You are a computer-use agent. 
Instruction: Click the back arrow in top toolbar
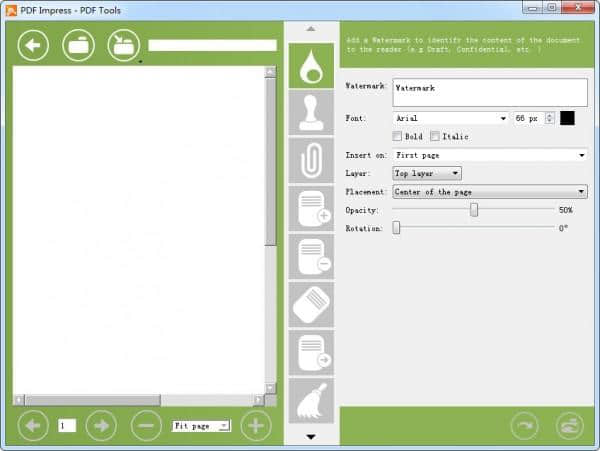pyautogui.click(x=33, y=45)
